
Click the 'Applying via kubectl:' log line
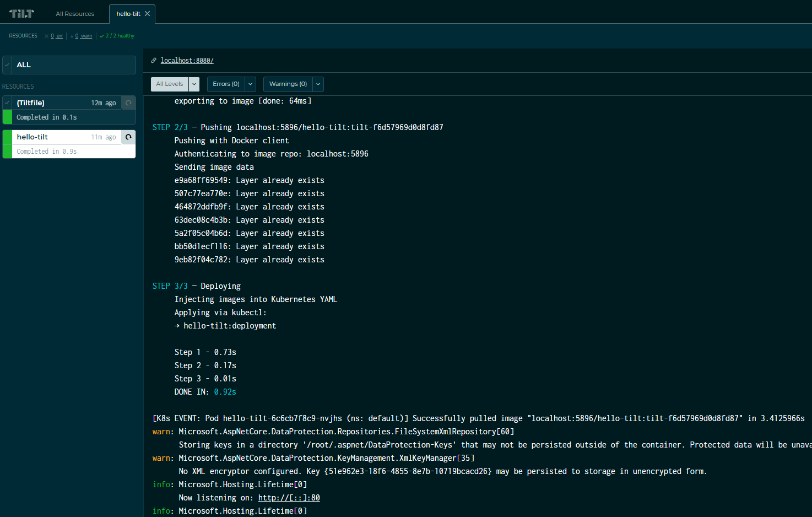(221, 313)
